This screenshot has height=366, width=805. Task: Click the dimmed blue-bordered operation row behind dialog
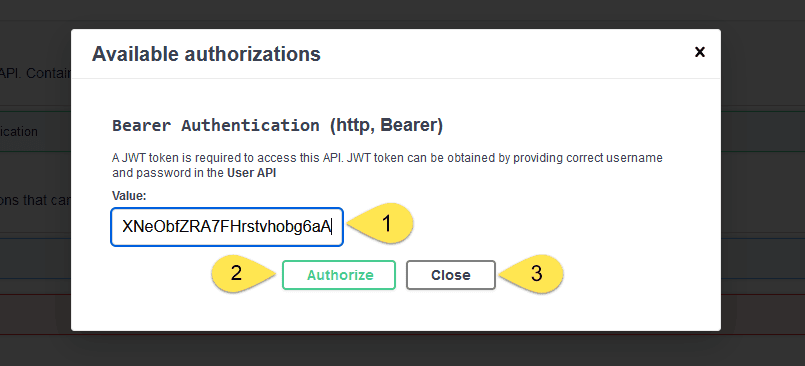[35, 258]
